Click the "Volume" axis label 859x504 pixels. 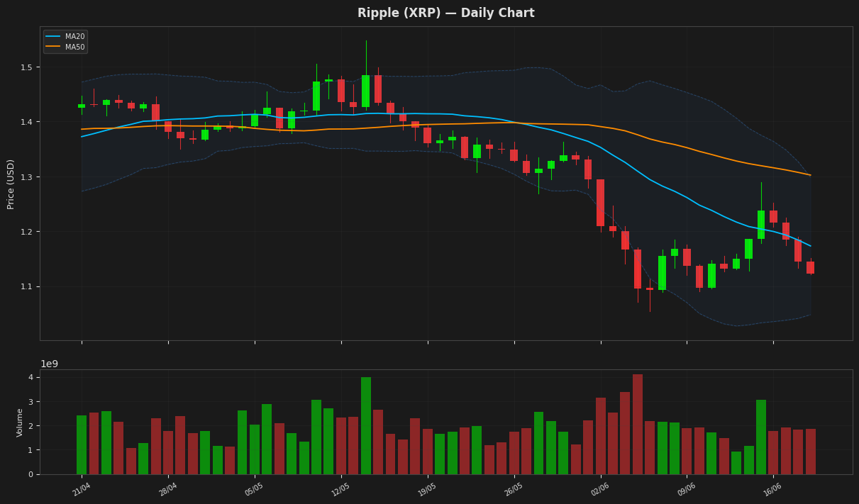tap(20, 422)
